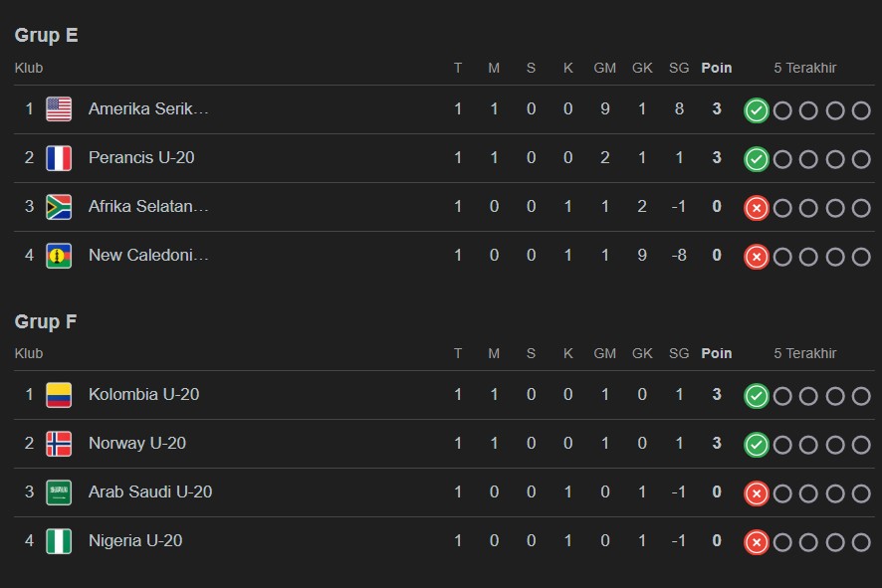Image resolution: width=882 pixels, height=588 pixels.
Task: Click the Grup F heading
Action: [46, 322]
